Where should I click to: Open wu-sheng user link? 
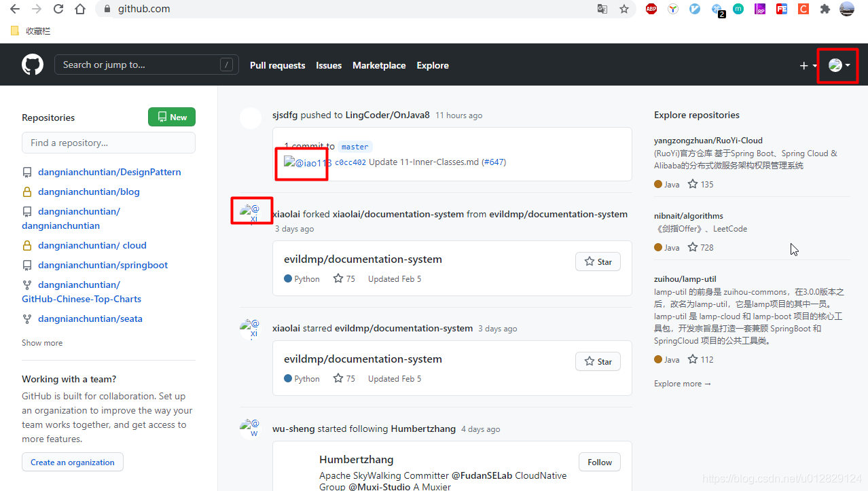click(x=293, y=429)
